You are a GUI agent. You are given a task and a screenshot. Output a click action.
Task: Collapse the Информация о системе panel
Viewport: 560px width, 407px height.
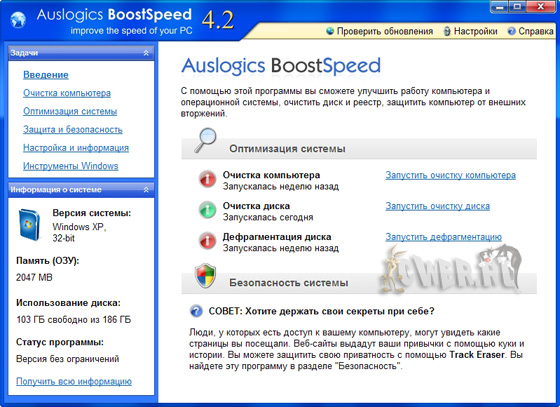146,190
